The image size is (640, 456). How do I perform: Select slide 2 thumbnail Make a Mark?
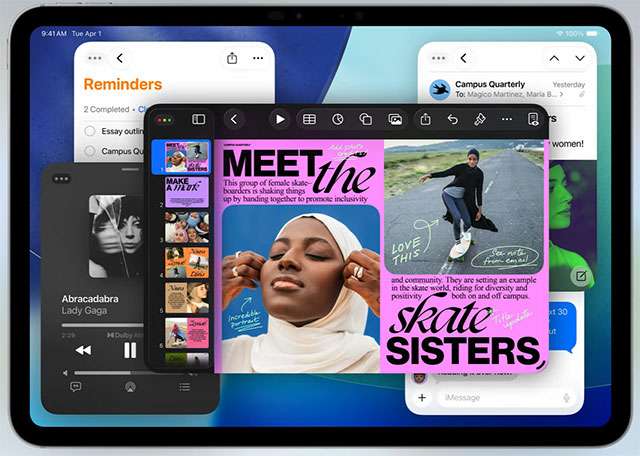coord(187,192)
